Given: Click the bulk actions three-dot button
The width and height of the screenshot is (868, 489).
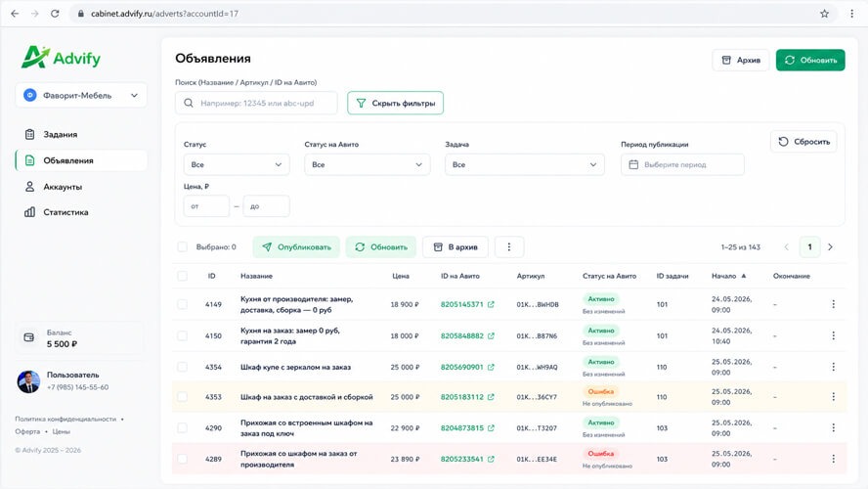Looking at the screenshot, I should 508,247.
